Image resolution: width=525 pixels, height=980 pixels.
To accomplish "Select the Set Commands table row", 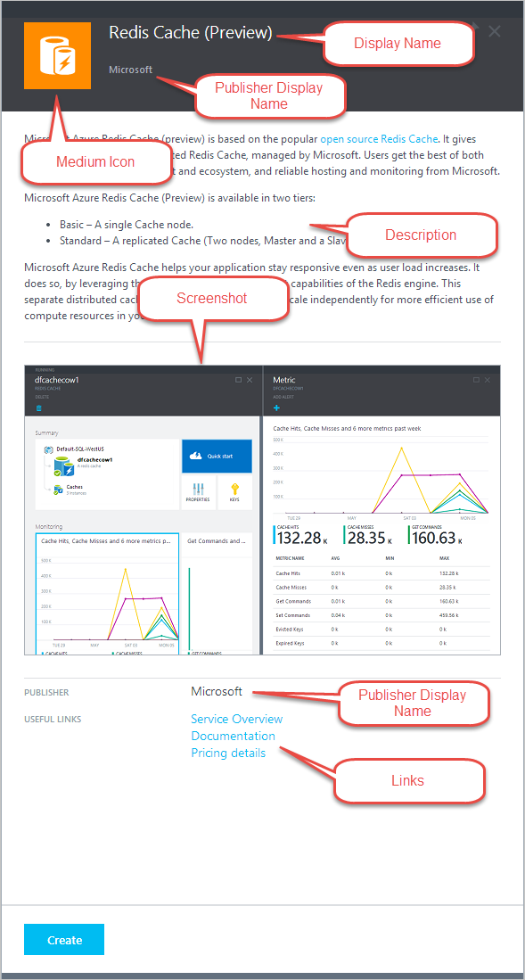I will (x=381, y=615).
